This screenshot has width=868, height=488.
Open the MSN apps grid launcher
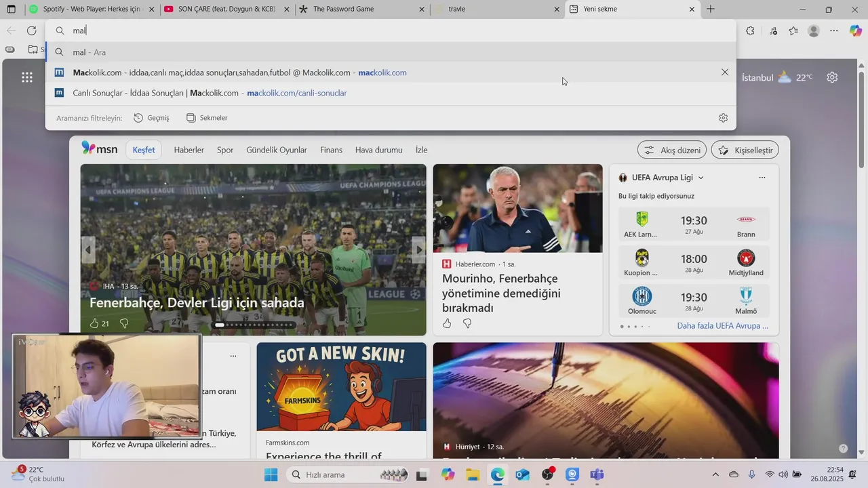[x=27, y=77]
